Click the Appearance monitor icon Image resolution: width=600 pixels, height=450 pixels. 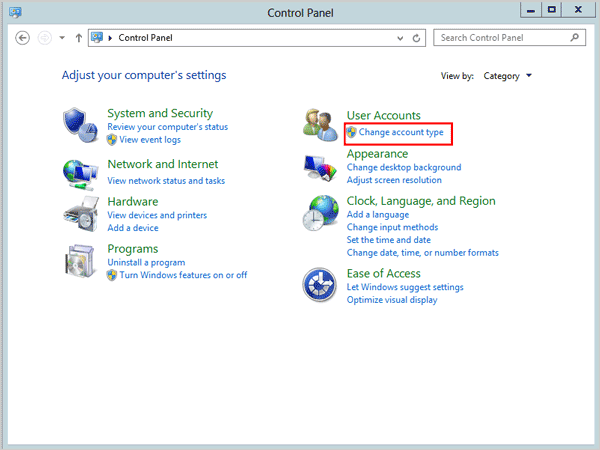(x=320, y=168)
